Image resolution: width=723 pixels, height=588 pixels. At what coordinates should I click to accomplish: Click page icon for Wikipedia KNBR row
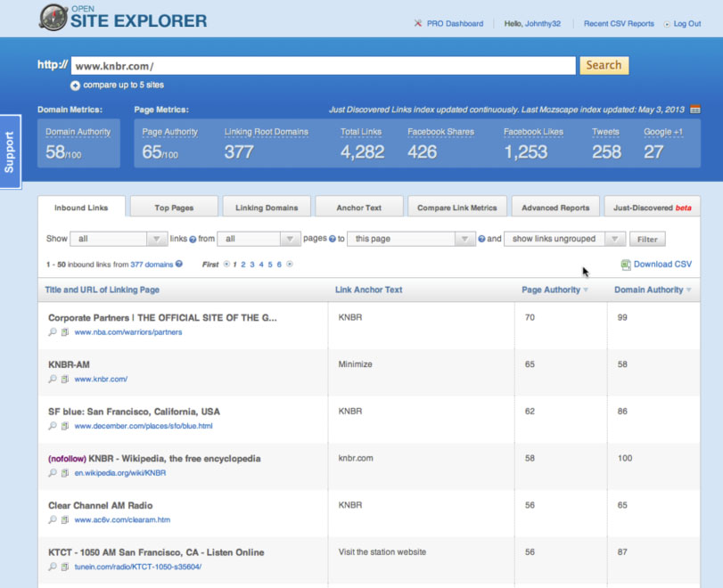pos(65,473)
